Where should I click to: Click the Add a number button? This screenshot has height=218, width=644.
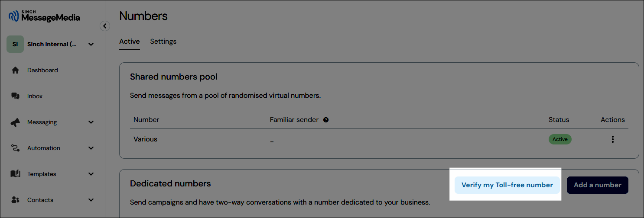[597, 185]
